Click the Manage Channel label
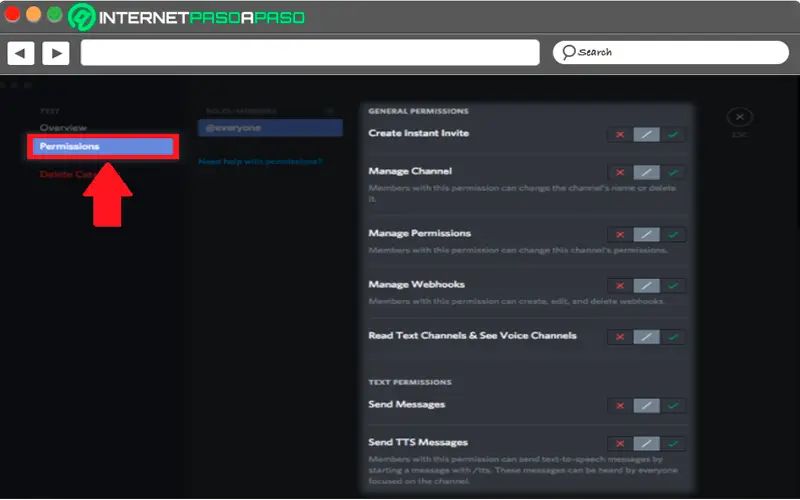 [x=410, y=171]
